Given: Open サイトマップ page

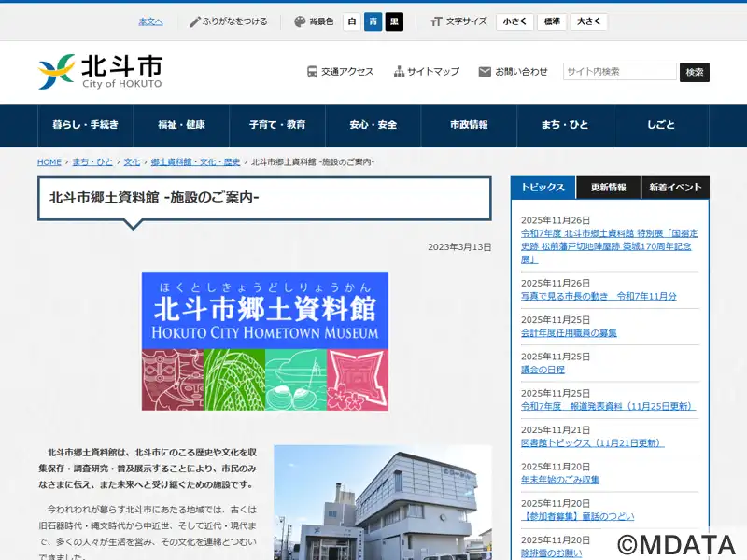Looking at the screenshot, I should (433, 72).
